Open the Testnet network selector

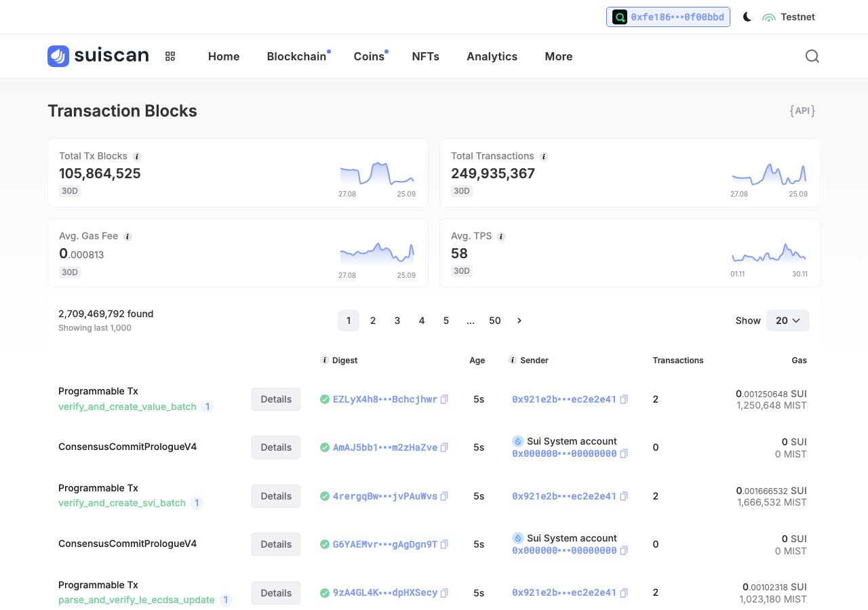(x=789, y=17)
